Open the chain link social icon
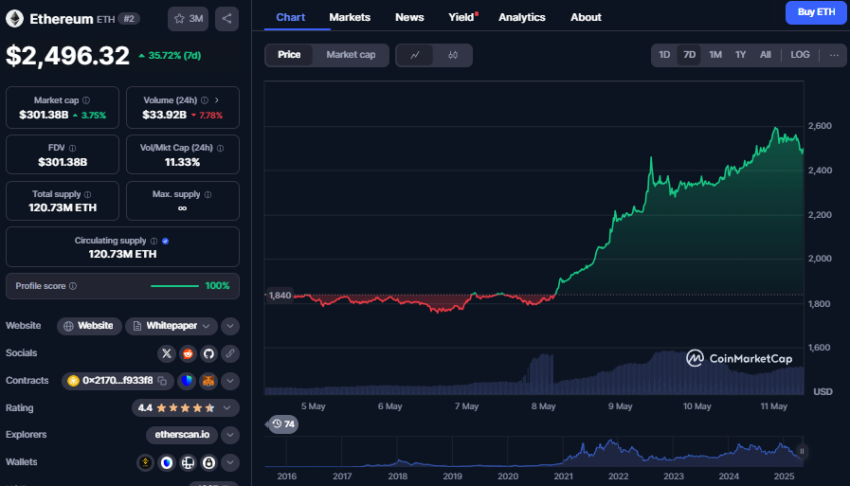This screenshot has width=850, height=486. tap(230, 354)
